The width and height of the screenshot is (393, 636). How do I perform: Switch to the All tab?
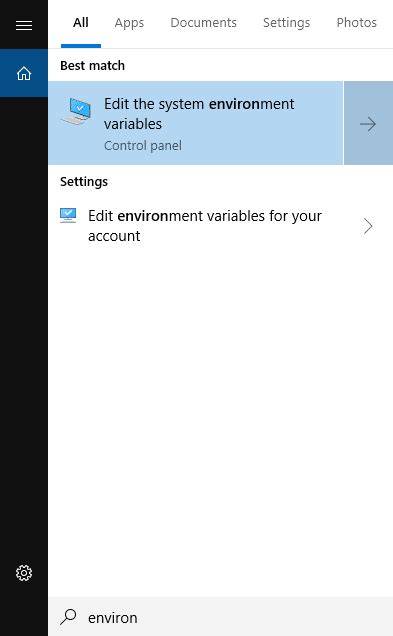click(81, 23)
